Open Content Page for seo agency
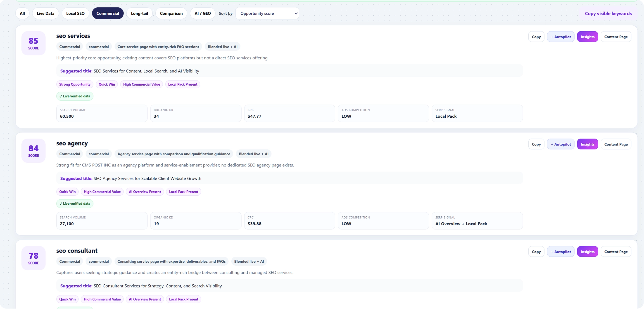Image resolution: width=644 pixels, height=309 pixels. (x=616, y=144)
